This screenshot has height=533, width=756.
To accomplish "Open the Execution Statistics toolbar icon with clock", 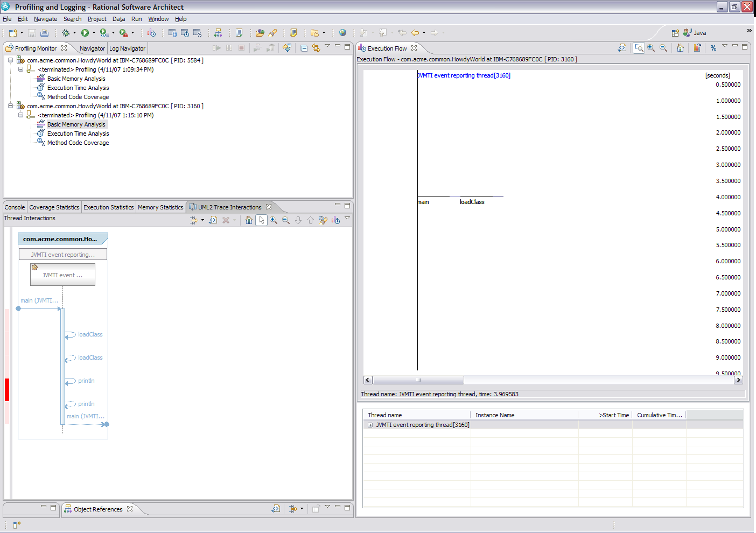I will [x=185, y=33].
